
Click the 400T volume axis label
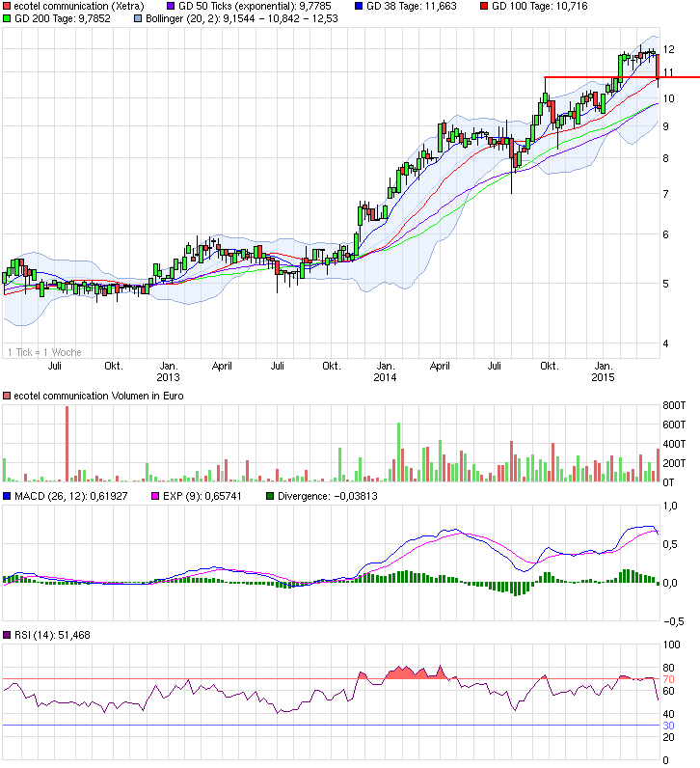[x=674, y=444]
